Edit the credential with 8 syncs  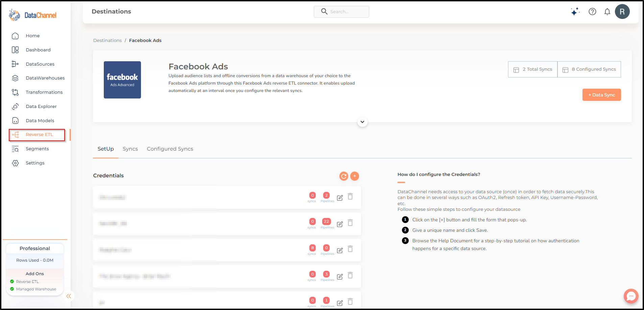(340, 250)
